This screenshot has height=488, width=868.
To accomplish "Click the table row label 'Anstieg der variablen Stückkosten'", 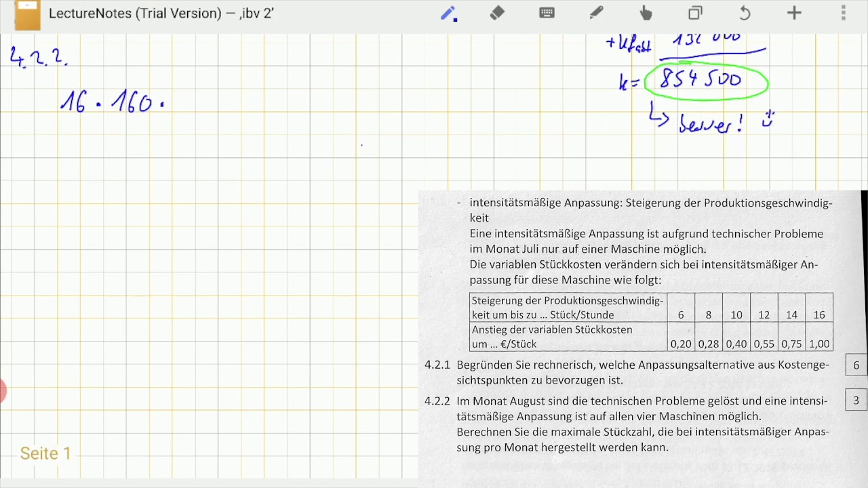I will tap(552, 329).
